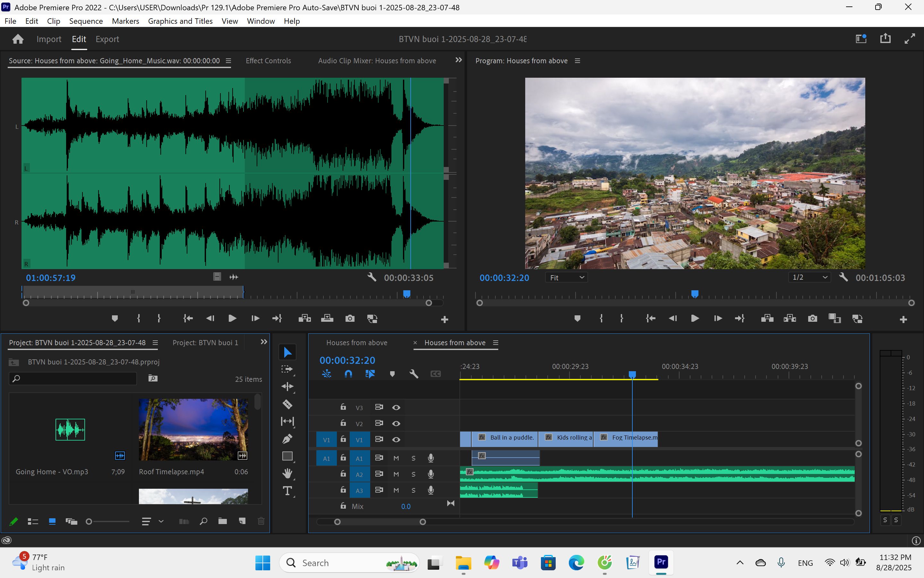
Task: Switch to Effect Controls tab
Action: pos(268,61)
